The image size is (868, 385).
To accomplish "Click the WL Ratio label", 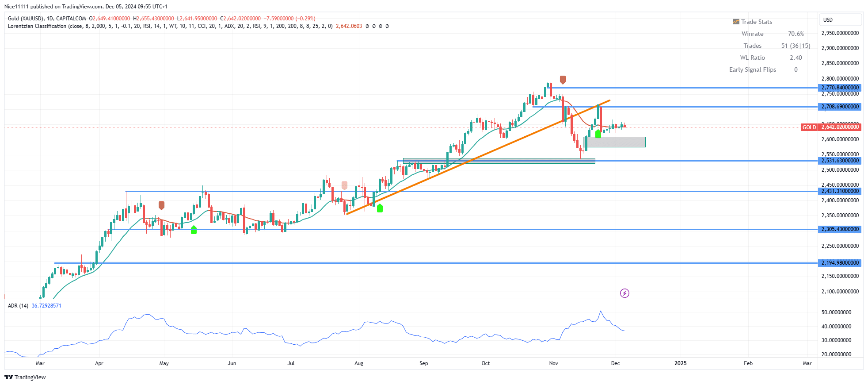I will (753, 58).
